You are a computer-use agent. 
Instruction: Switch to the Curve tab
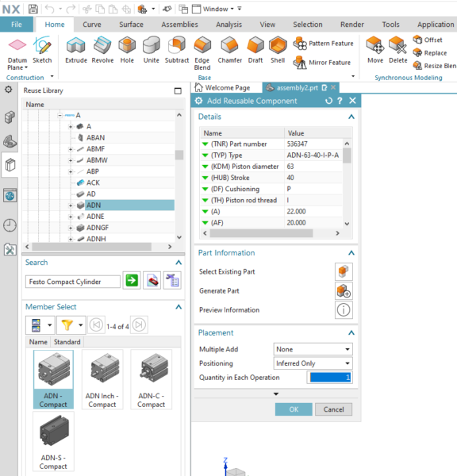pyautogui.click(x=92, y=25)
